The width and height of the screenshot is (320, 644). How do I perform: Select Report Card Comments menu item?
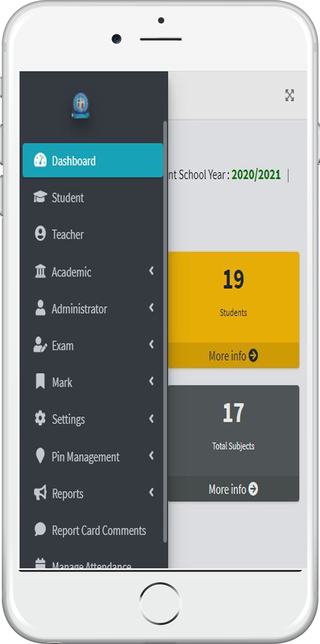click(99, 530)
